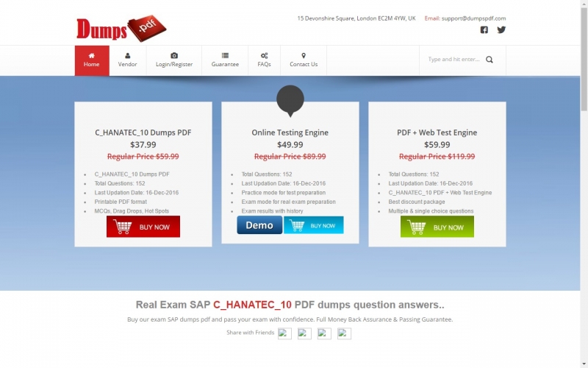The height and width of the screenshot is (368, 588).
Task: Click the $59.99 sale price
Action: [x=437, y=144]
